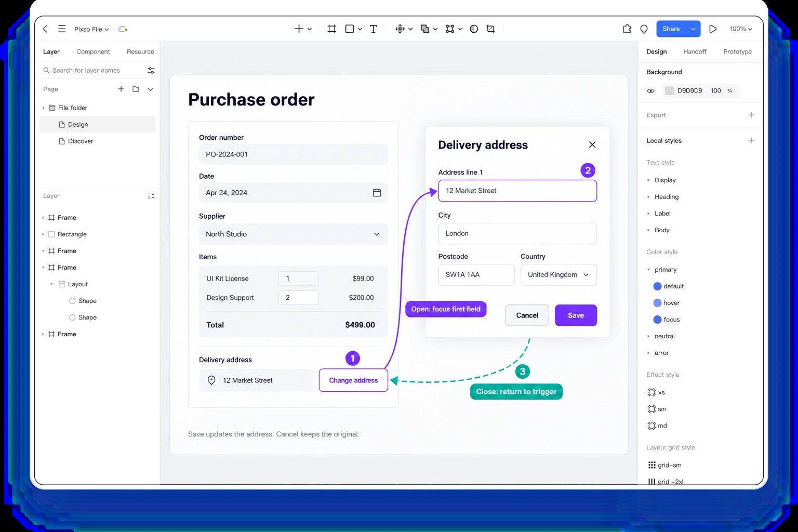Open the layer search filter settings icon
798x532 pixels.
click(x=151, y=71)
